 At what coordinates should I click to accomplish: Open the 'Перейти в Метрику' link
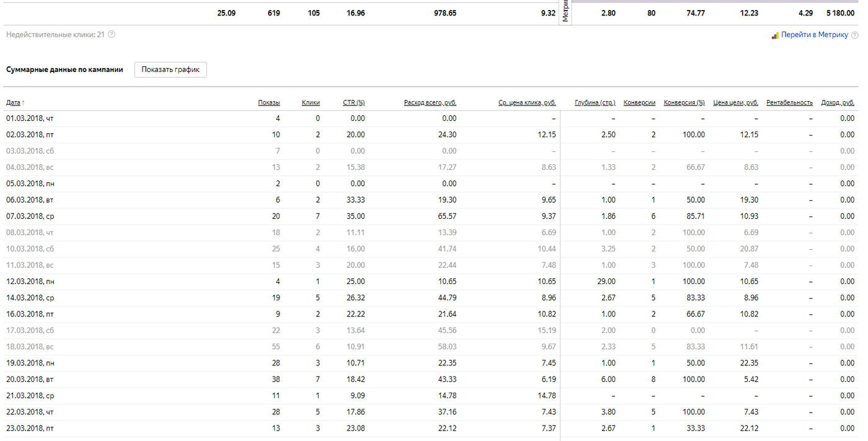point(814,35)
